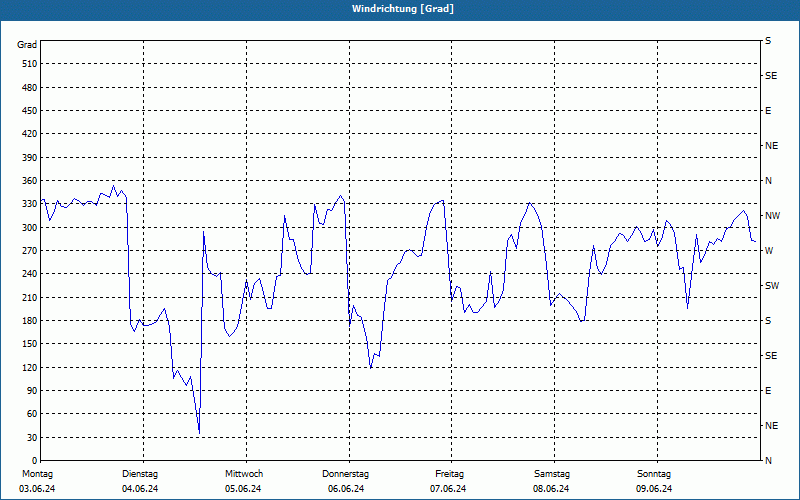Image resolution: width=800 pixels, height=500 pixels.
Task: Click the chart title Windrichtung [Grad]
Action: 403,9
